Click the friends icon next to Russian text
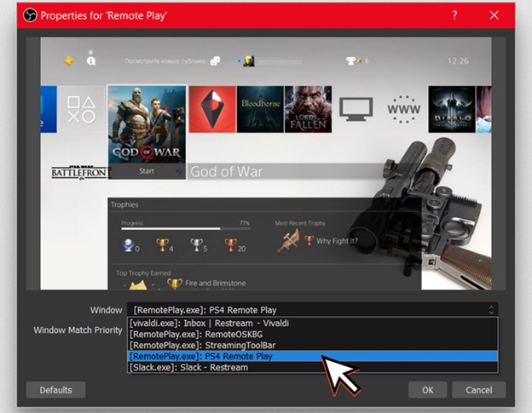This screenshot has width=532, height=413. pos(215,61)
